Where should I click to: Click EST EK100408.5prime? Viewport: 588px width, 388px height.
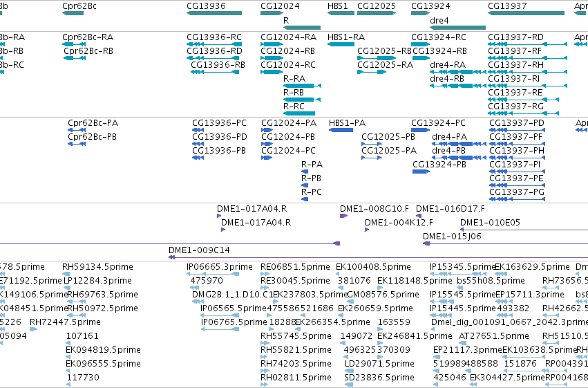pos(338,275)
